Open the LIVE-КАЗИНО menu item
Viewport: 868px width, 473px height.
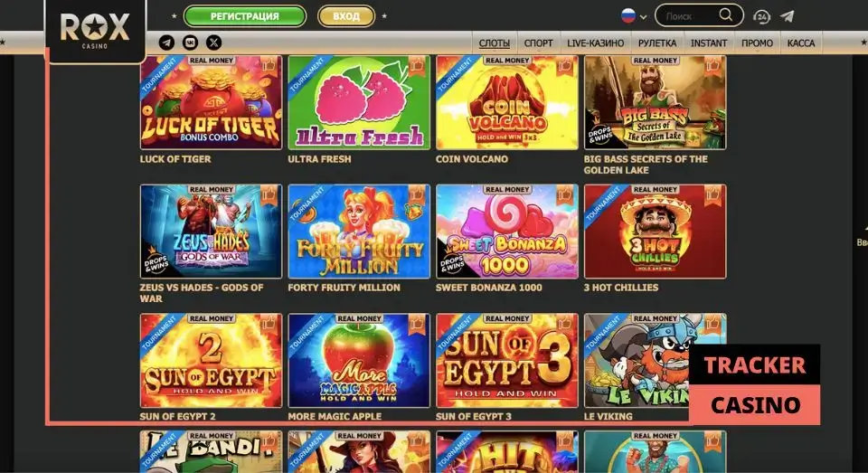(x=595, y=43)
